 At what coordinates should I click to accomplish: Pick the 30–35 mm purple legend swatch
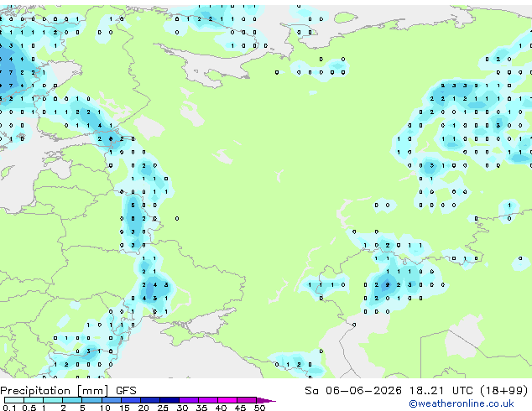click(x=188, y=400)
